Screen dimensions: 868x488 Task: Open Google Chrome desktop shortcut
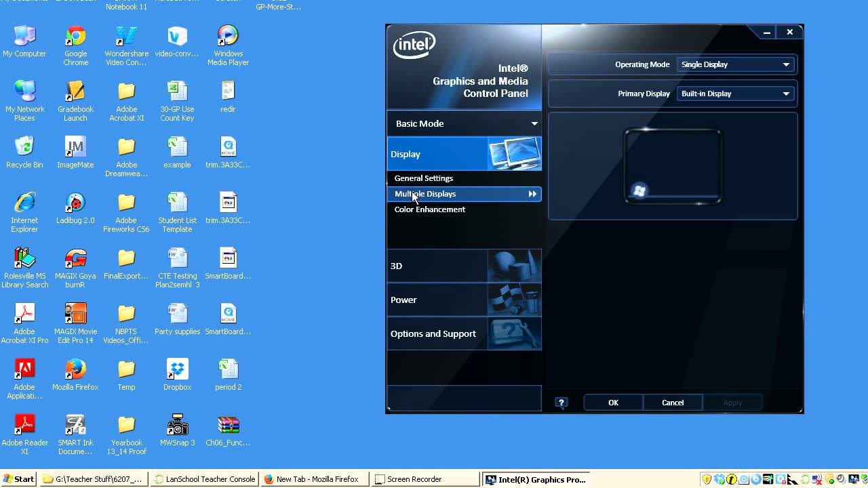click(x=75, y=46)
